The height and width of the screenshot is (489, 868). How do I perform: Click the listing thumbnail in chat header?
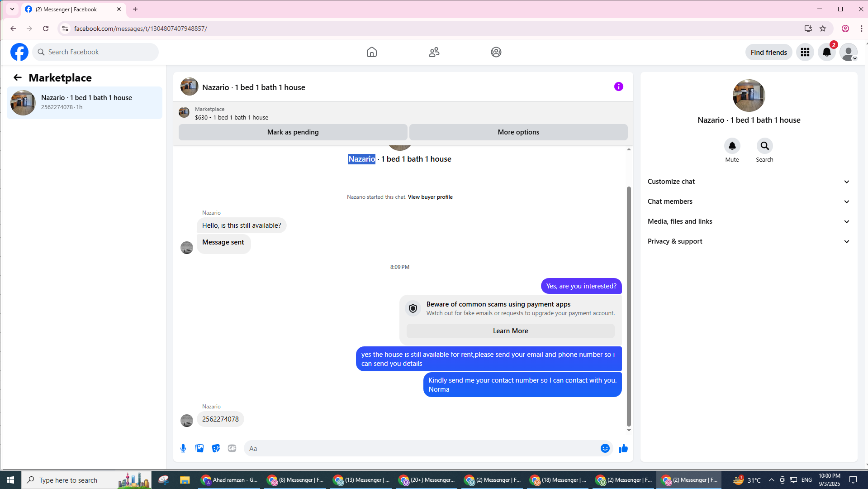[x=190, y=86]
